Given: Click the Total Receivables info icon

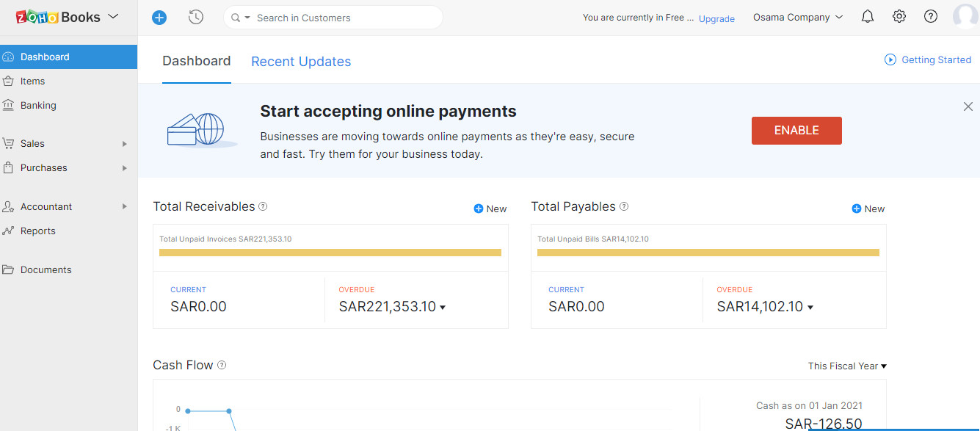Looking at the screenshot, I should [x=264, y=207].
